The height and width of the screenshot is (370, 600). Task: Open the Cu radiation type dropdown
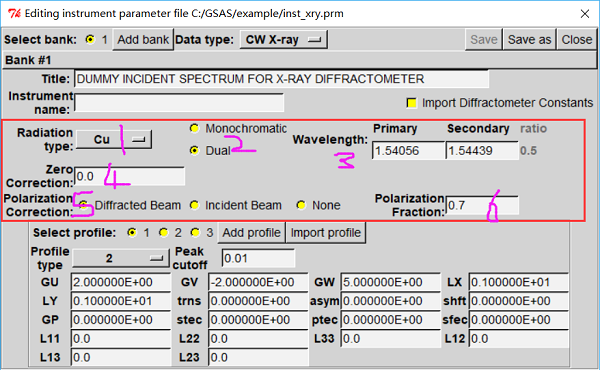tap(114, 140)
